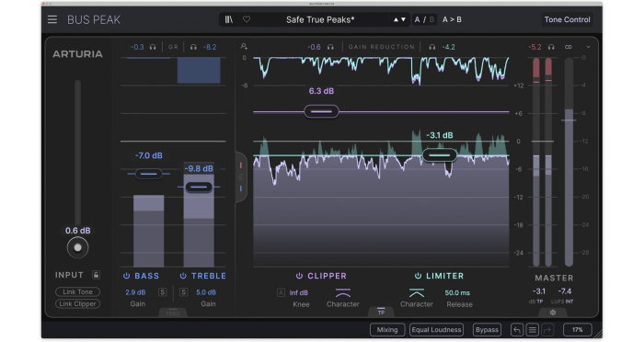Undo with the left arrow icon
This screenshot has height=342, width=644.
coord(517,330)
